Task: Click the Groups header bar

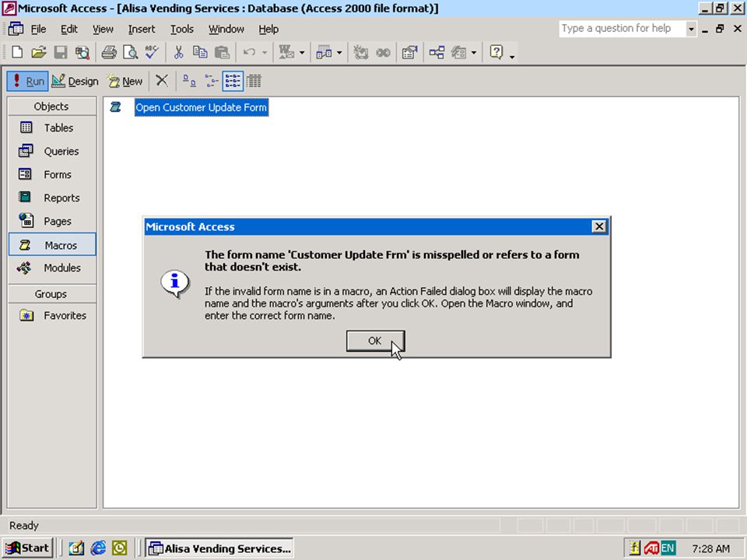Action: [x=52, y=294]
